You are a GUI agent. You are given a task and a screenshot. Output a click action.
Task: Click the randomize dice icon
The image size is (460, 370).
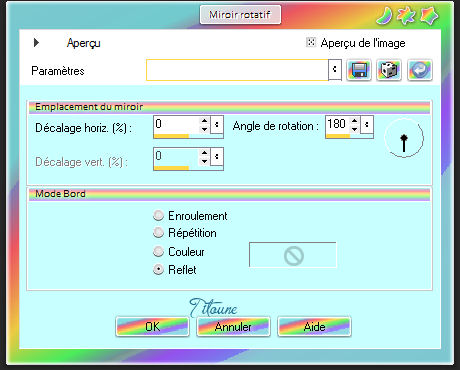tap(389, 70)
